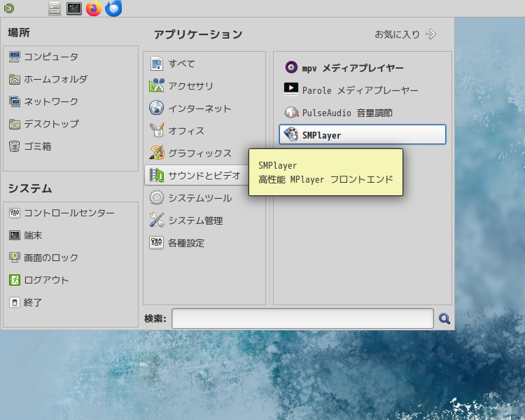The height and width of the screenshot is (420, 525).
Task: Click the システムツール gear icon
Action: [x=156, y=198]
